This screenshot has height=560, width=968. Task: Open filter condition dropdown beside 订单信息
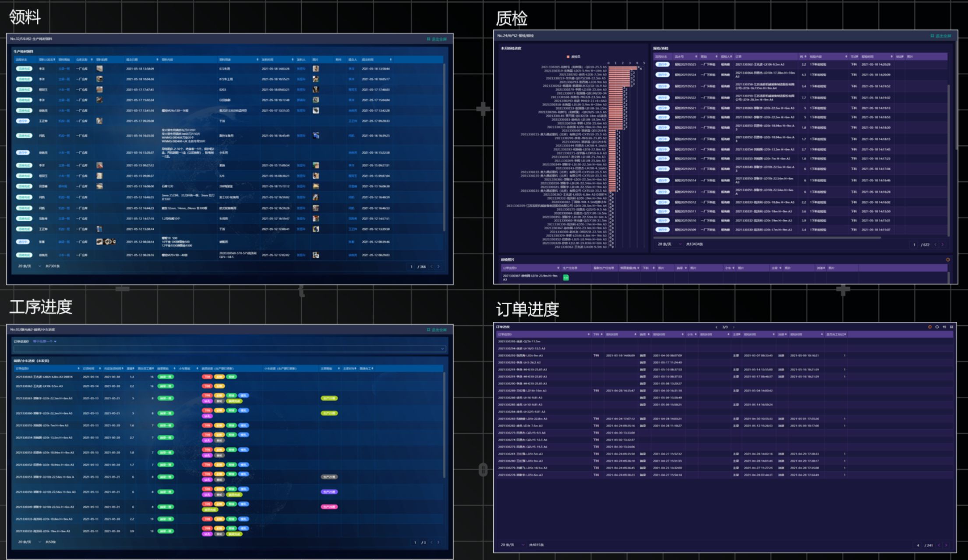(45, 342)
